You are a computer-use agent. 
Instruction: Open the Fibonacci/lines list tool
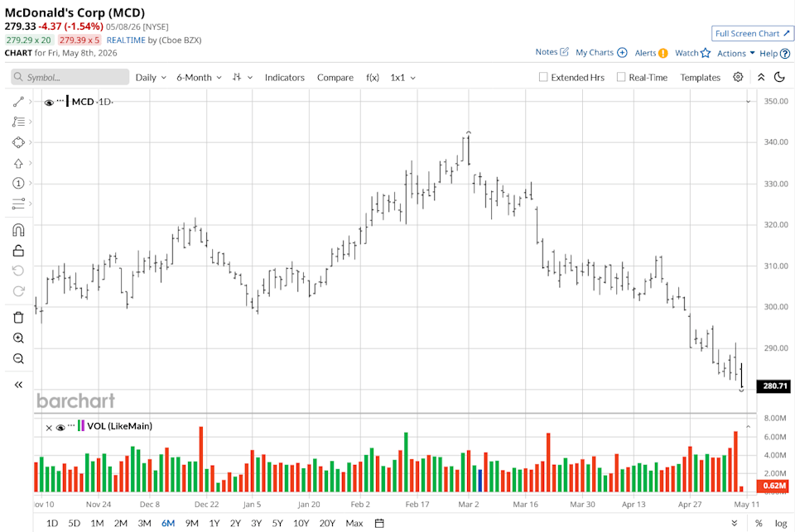[18, 122]
